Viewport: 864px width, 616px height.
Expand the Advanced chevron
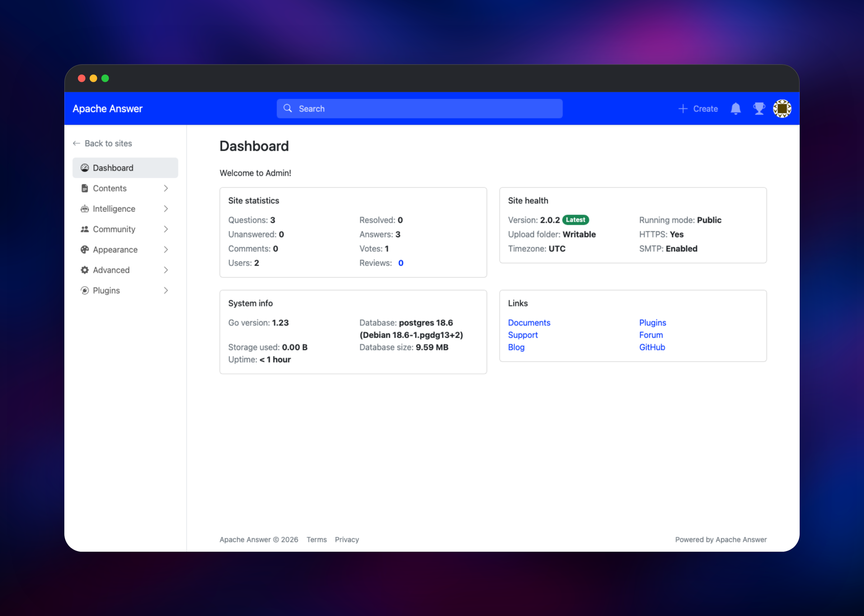(166, 270)
